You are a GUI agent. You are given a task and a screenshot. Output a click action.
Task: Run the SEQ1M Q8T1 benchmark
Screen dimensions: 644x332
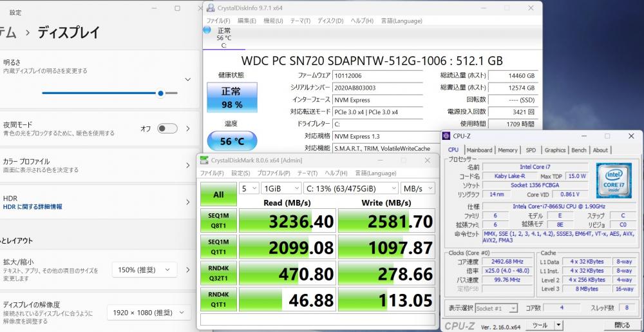tap(218, 220)
